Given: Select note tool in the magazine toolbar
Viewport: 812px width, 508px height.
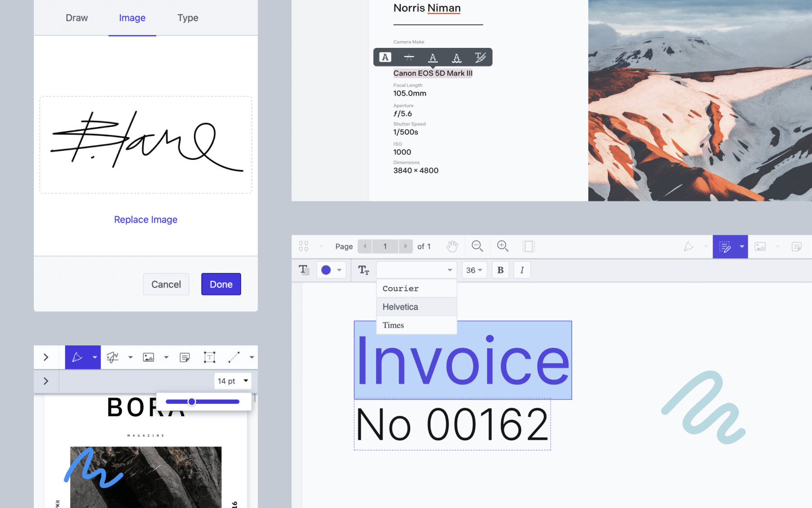Looking at the screenshot, I should (x=185, y=357).
